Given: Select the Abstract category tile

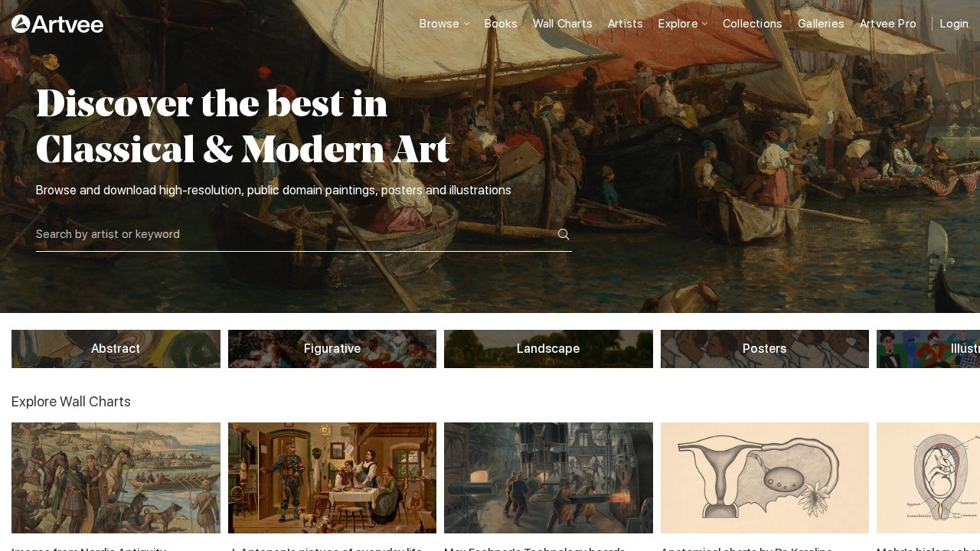Looking at the screenshot, I should click(x=116, y=349).
